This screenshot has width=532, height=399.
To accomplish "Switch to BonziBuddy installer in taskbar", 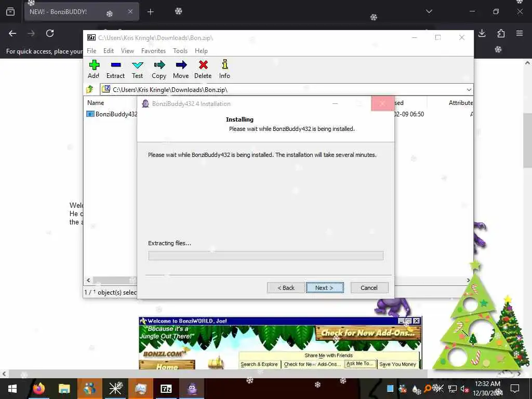I will pyautogui.click(x=192, y=389).
